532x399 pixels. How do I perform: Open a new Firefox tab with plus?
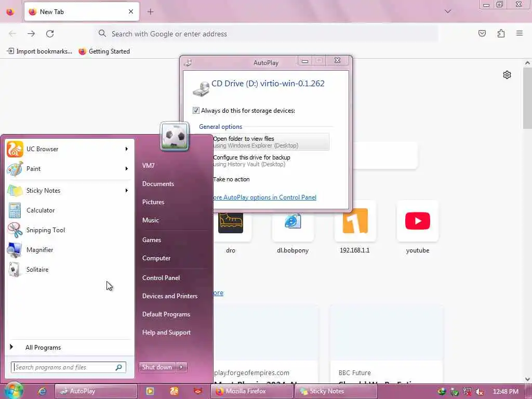point(150,11)
